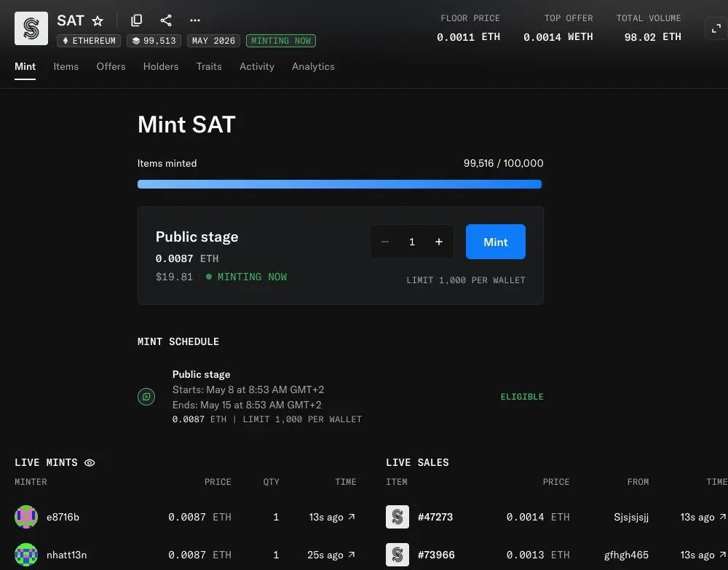
Task: Click item #47273 thumbnail
Action: [x=397, y=517]
